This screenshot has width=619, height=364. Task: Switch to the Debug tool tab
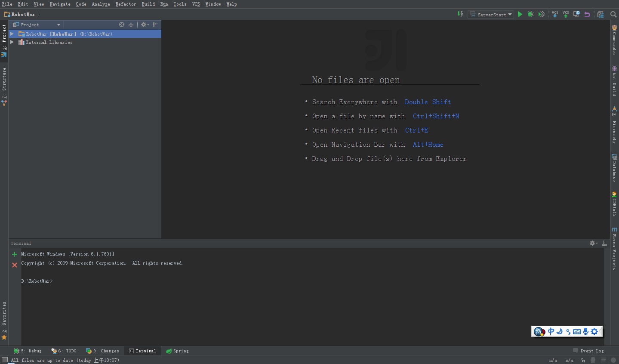28,351
